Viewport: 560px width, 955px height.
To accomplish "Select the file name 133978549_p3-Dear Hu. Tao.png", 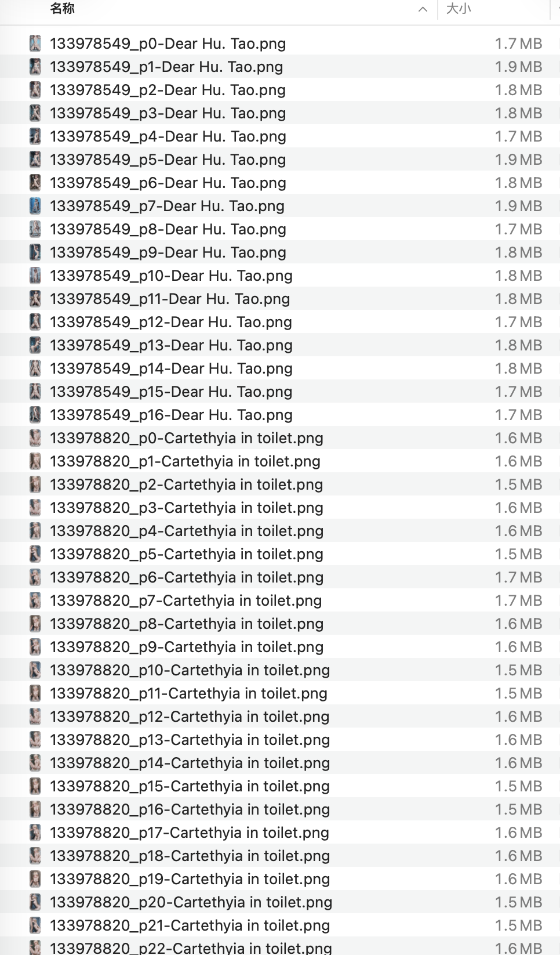I will pyautogui.click(x=168, y=113).
